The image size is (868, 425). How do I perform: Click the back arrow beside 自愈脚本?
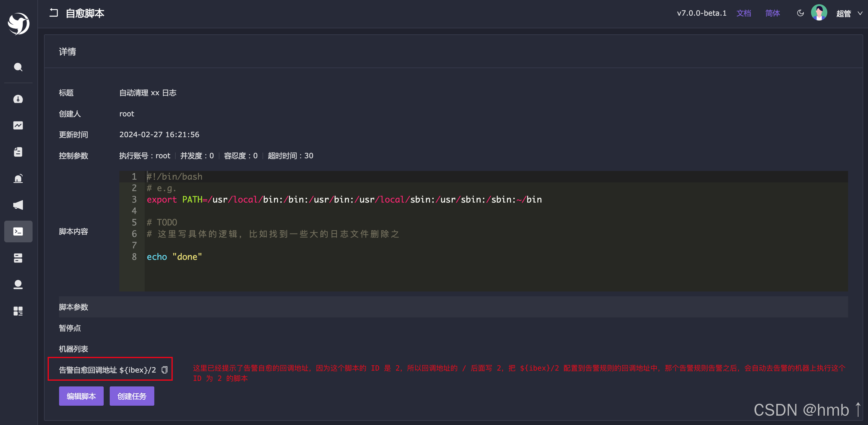pyautogui.click(x=54, y=13)
